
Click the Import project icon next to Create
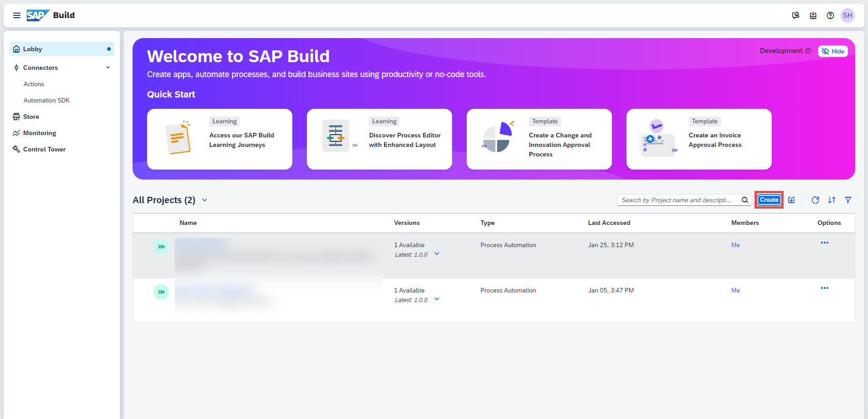(x=792, y=200)
